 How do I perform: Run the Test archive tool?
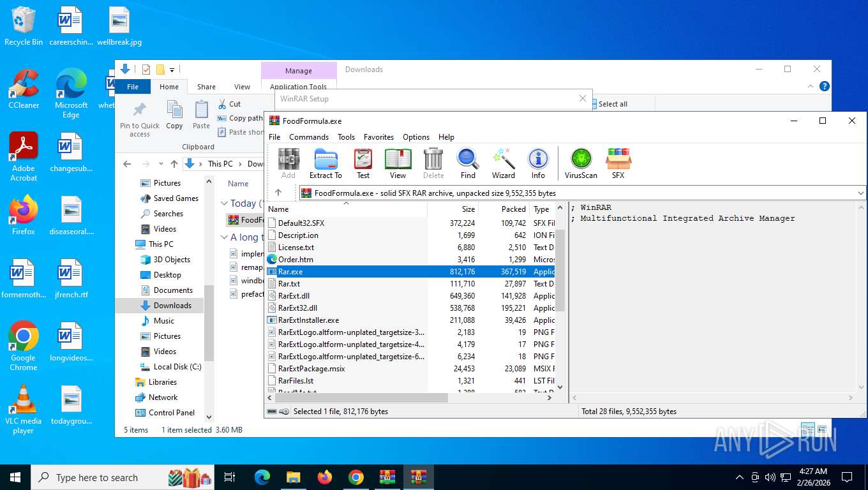[x=363, y=163]
